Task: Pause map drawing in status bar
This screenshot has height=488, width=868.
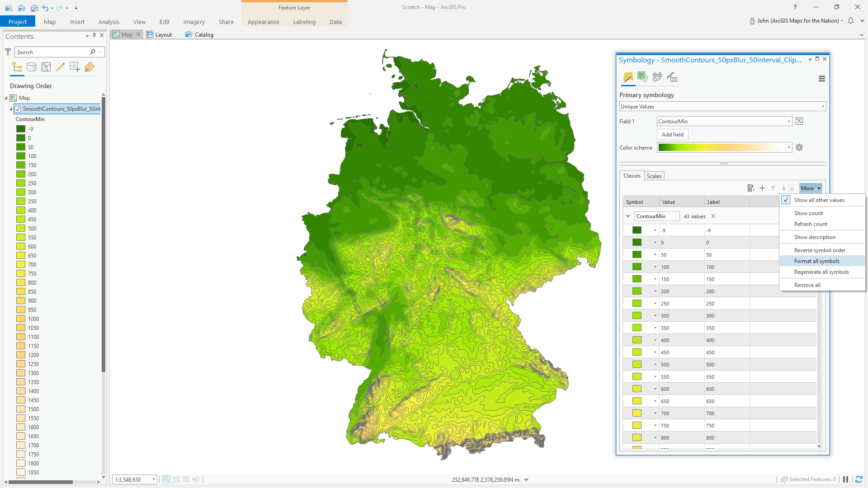Action: coord(845,479)
